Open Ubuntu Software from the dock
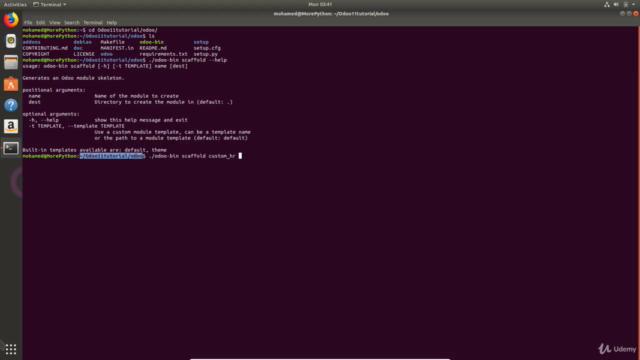Screen dimensions: 640x360 [x=11, y=84]
